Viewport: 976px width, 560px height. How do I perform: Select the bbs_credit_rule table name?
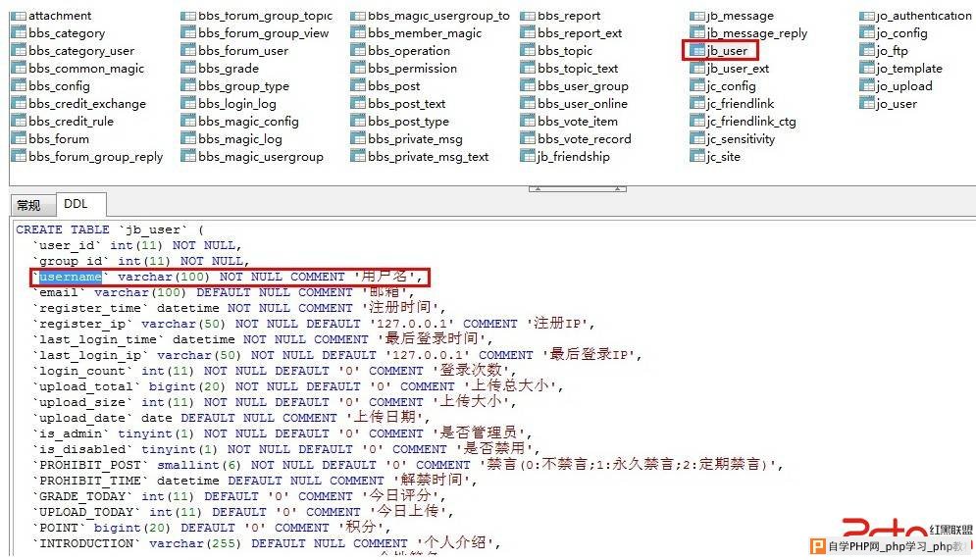point(71,122)
